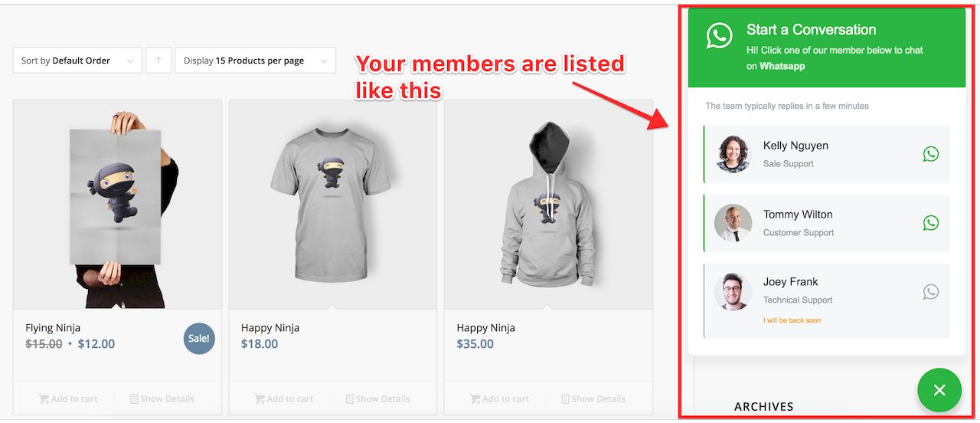Viewport: 980px width, 423px height.
Task: Click the Happy Ninja hoodie image
Action: click(548, 203)
